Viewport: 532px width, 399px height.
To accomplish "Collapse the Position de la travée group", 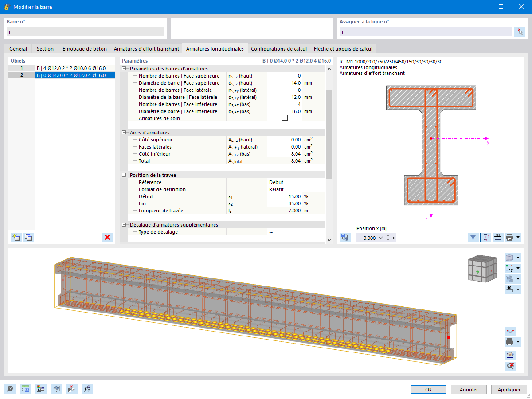I will coord(124,175).
